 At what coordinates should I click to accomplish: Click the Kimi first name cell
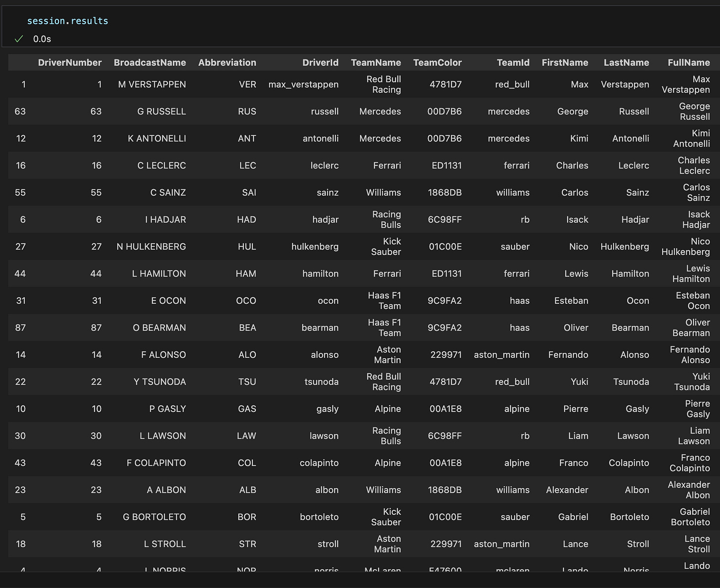point(579,139)
